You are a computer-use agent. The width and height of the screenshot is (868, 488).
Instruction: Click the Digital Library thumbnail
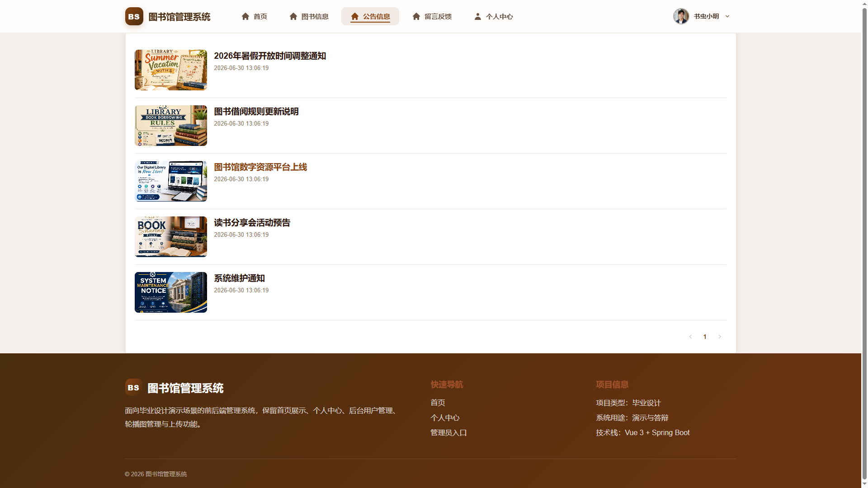[x=171, y=181]
